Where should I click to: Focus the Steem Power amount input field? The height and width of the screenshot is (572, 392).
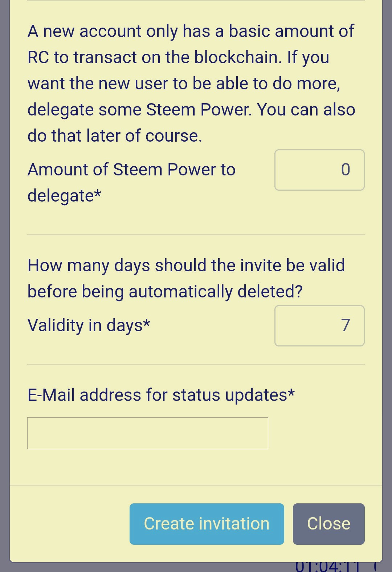(x=319, y=170)
